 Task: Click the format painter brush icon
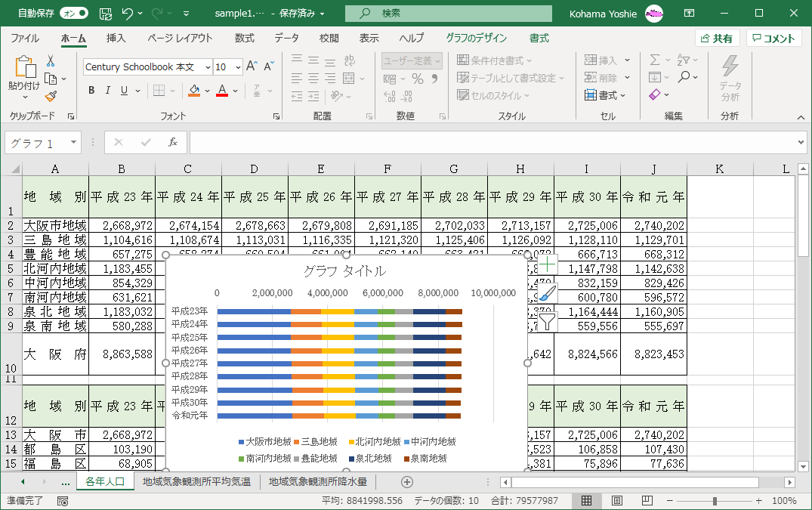[x=51, y=96]
